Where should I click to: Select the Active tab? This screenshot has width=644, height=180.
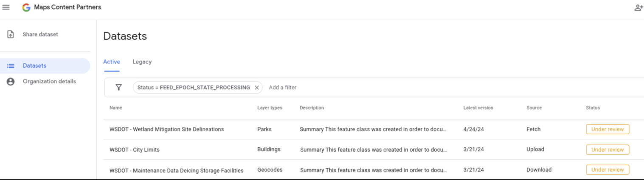point(112,62)
